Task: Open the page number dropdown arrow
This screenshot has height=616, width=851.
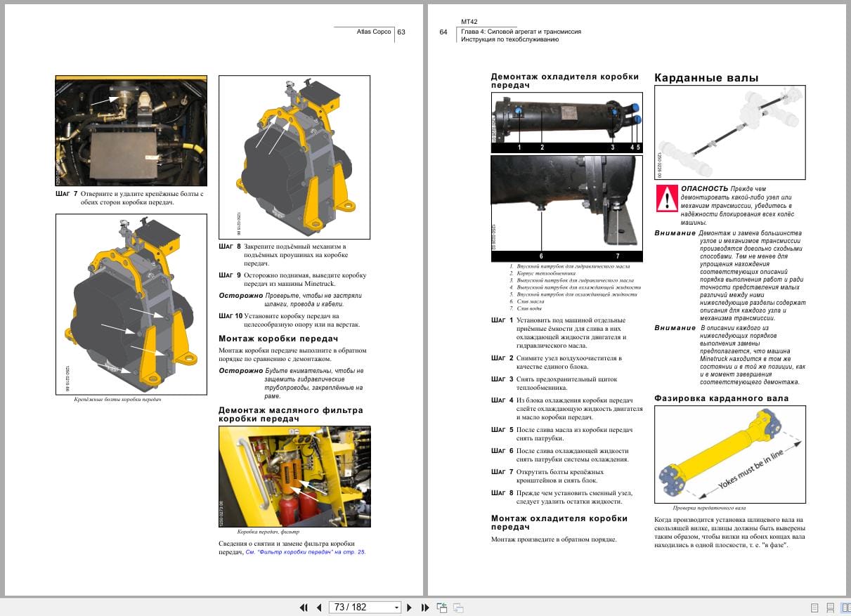Action: click(397, 607)
